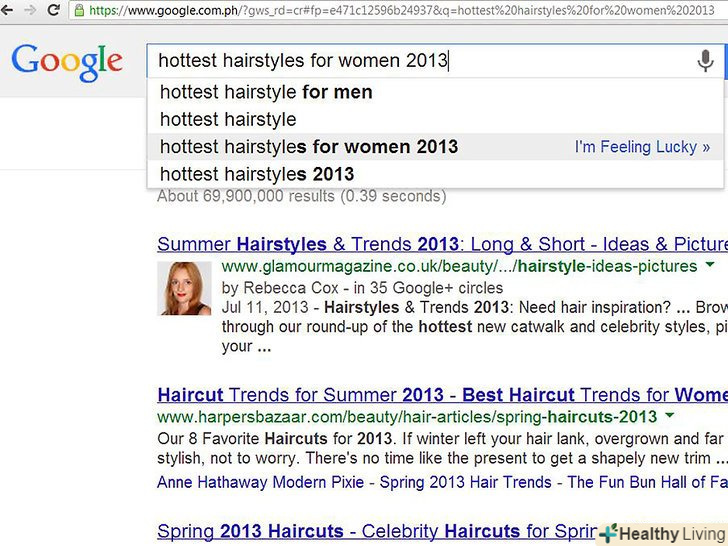Click the microphone voice search icon
The width and height of the screenshot is (728, 546).
click(705, 61)
